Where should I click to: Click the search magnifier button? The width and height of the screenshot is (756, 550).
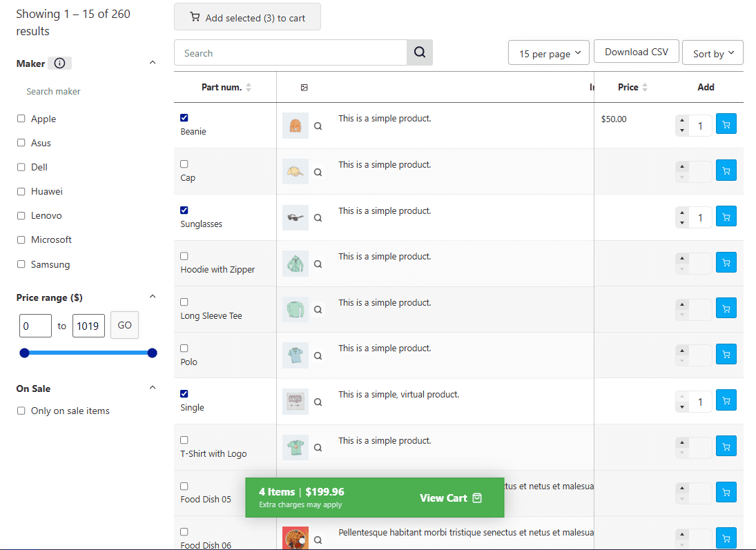point(419,52)
